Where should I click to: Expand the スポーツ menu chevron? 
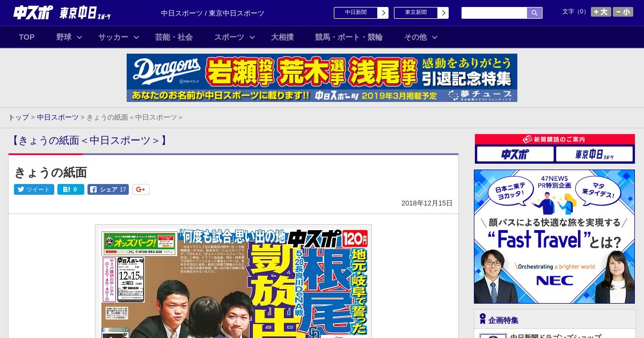tap(252, 38)
